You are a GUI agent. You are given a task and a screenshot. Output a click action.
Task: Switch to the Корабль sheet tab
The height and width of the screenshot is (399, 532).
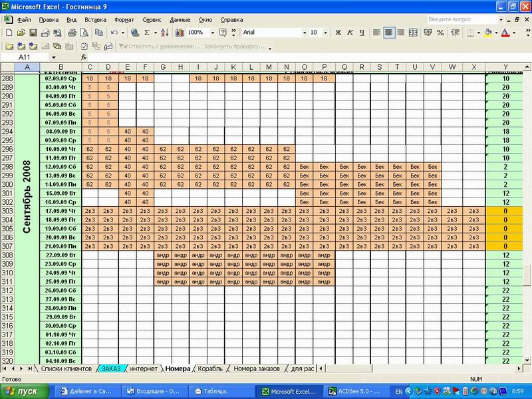tap(210, 368)
